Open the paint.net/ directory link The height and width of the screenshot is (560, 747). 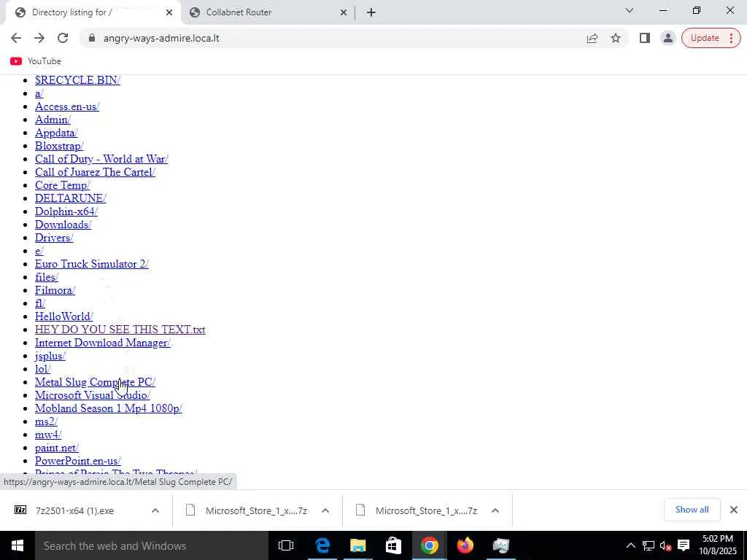pos(56,448)
